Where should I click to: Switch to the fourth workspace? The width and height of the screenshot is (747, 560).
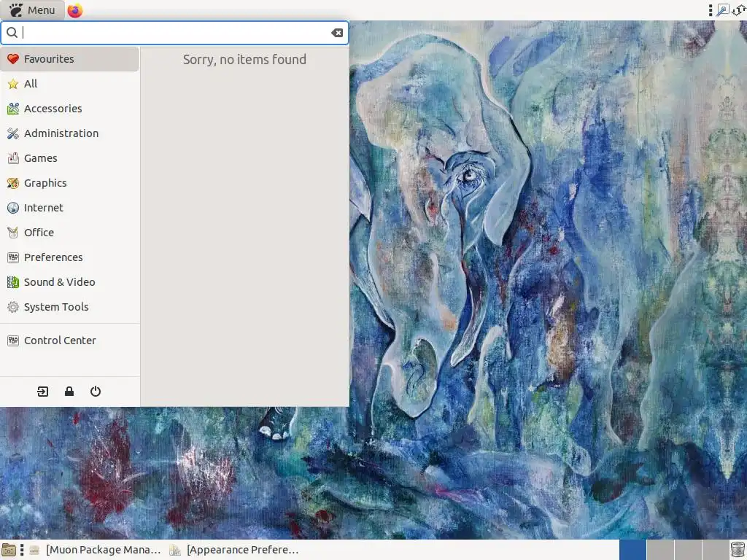[715, 550]
